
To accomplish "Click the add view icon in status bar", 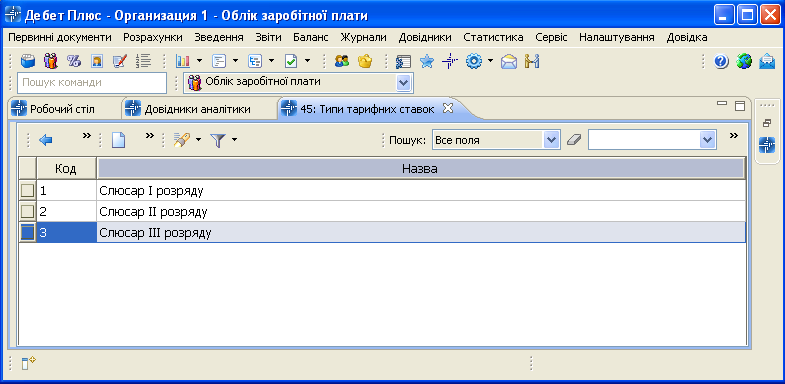I will [29, 362].
